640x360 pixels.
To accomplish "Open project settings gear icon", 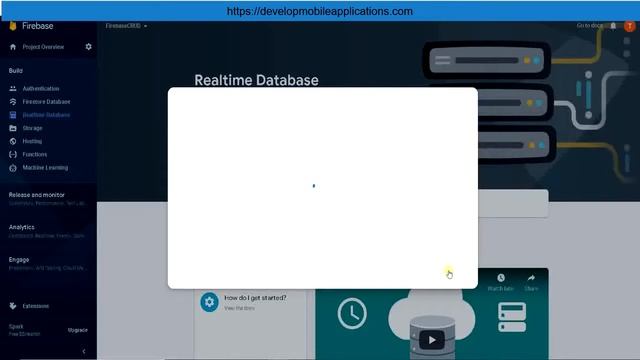I will 88,47.
